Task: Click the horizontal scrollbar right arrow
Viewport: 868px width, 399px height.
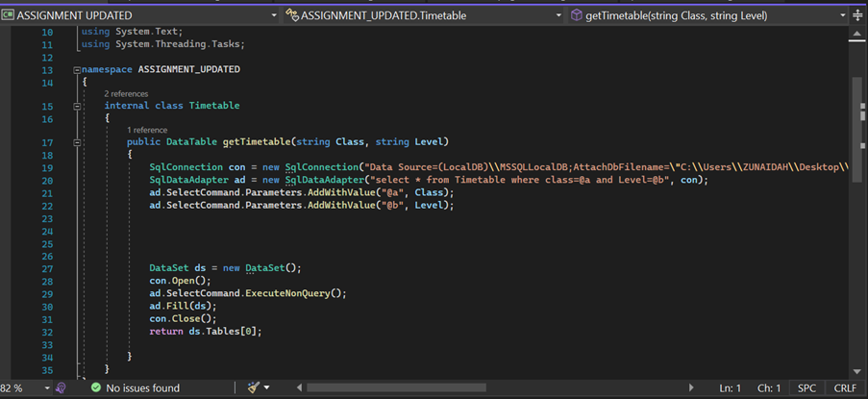Action: coord(691,387)
